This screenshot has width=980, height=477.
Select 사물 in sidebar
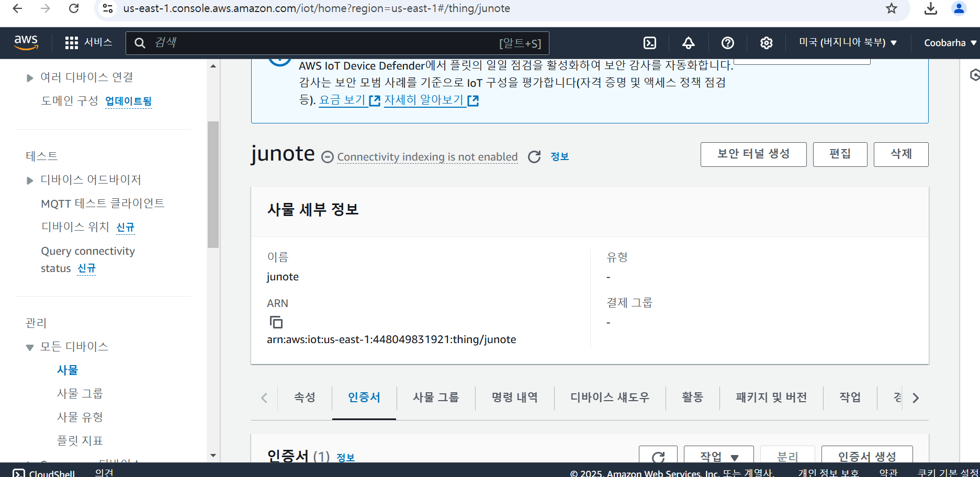click(67, 370)
